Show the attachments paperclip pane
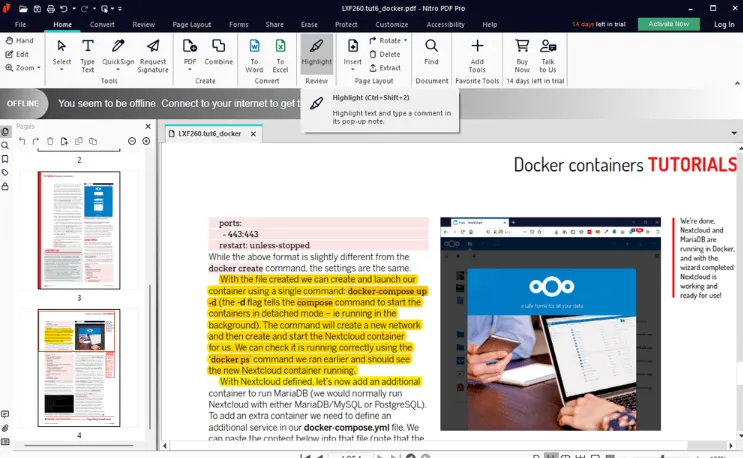The width and height of the screenshot is (743, 458). point(5,428)
